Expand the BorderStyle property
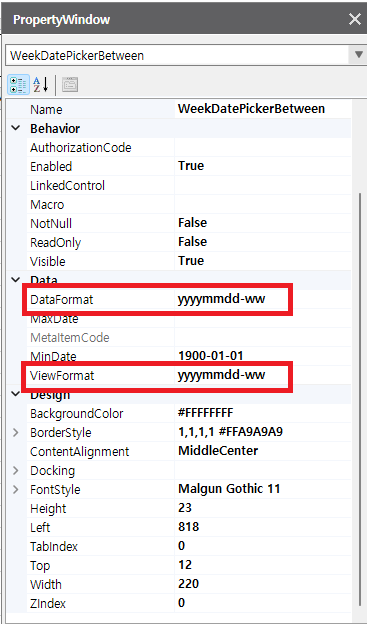 tap(16, 433)
